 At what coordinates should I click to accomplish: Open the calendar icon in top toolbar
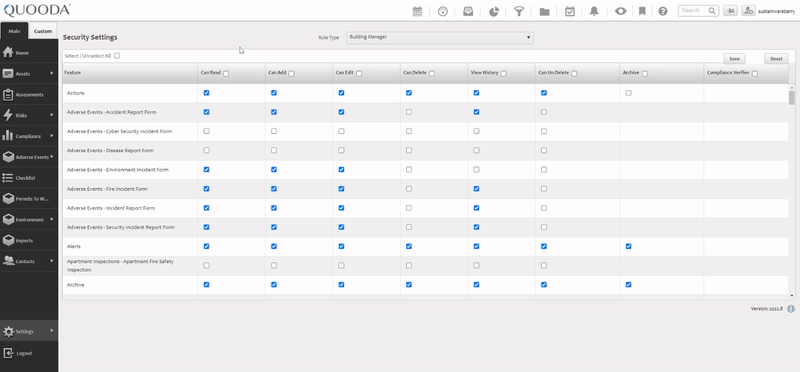[x=417, y=11]
